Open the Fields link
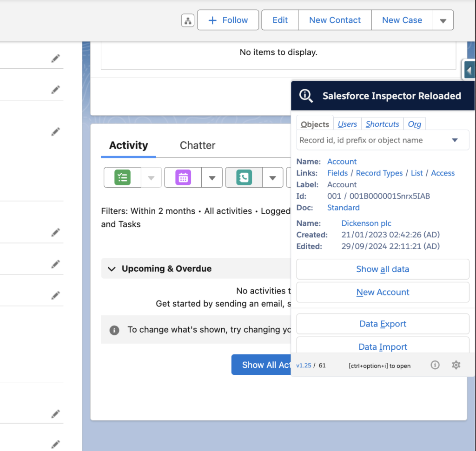476x451 pixels. tap(337, 173)
